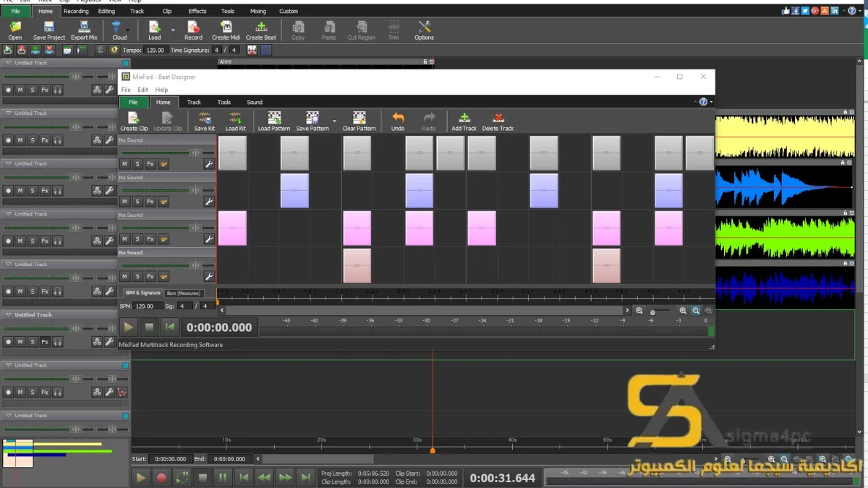The width and height of the screenshot is (868, 488).
Task: Open Options with the wrench-screwdriver icon
Action: [424, 30]
